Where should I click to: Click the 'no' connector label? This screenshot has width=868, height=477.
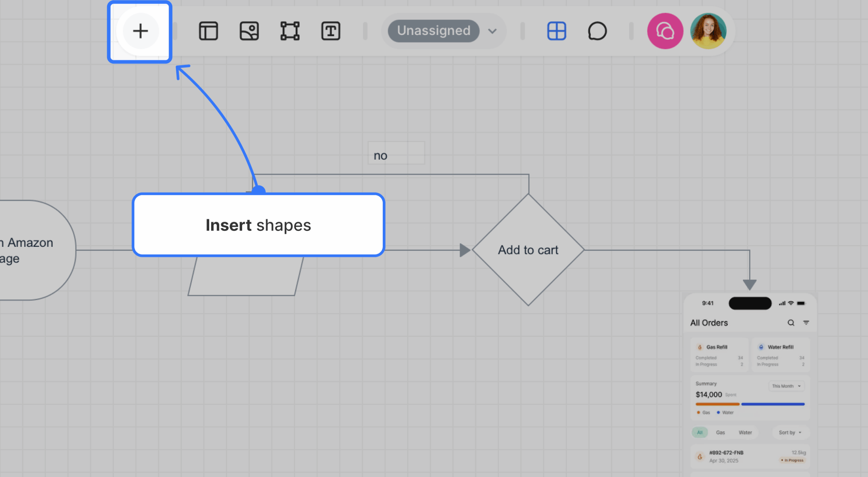coord(396,153)
